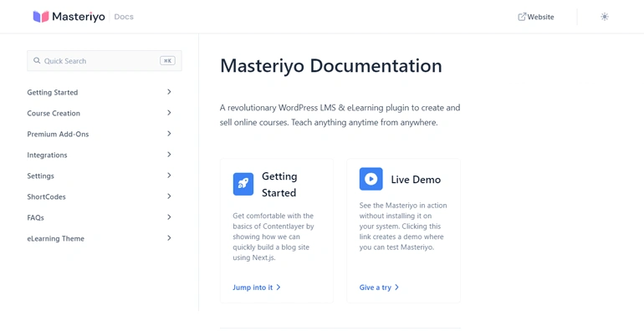The width and height of the screenshot is (644, 331).
Task: Click the 'See the Masteriyo in action' description
Action: 403,227
